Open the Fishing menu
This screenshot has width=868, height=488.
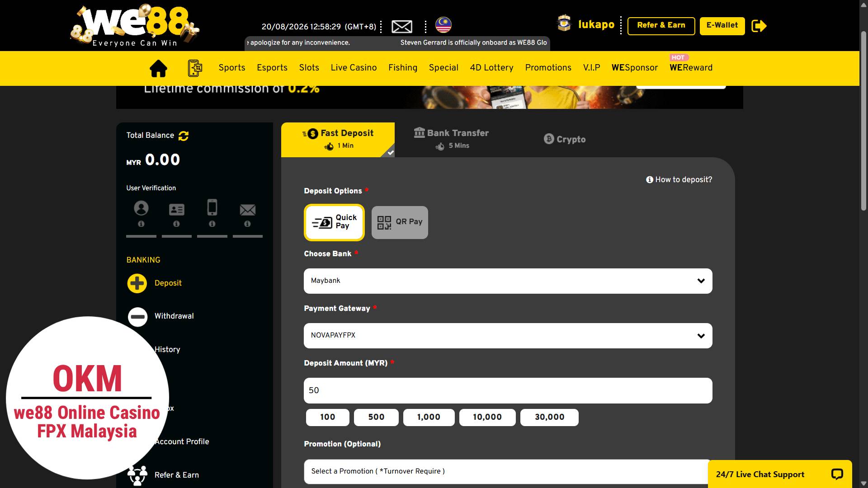coord(403,68)
